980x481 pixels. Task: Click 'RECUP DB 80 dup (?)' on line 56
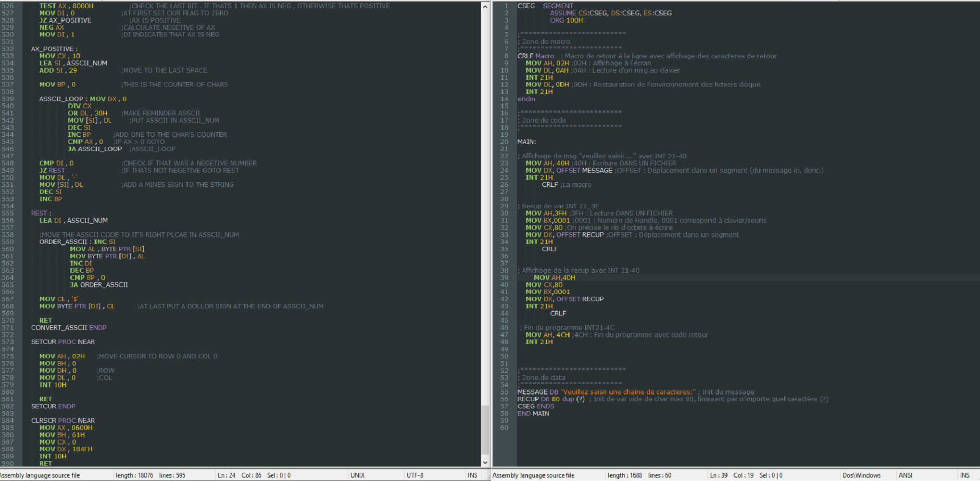551,399
